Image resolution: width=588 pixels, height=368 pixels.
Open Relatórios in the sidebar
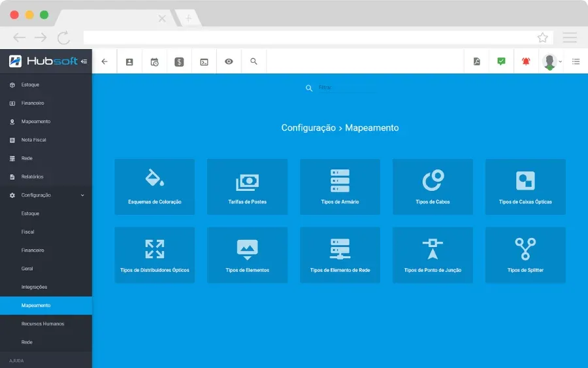click(46, 176)
